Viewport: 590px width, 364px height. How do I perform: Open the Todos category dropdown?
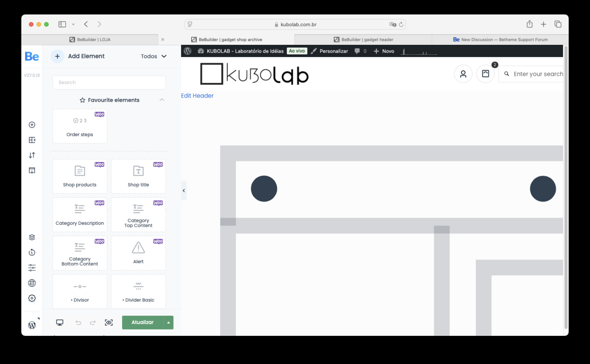pos(154,56)
